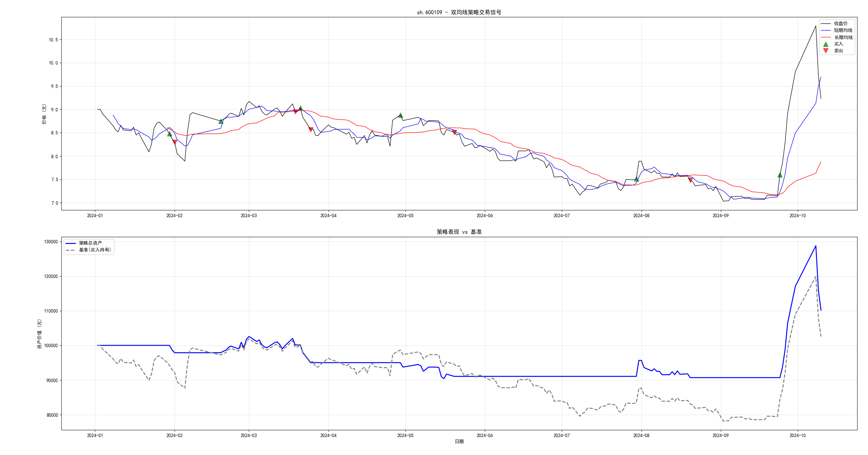The height and width of the screenshot is (455, 868).
Task: Click the 10.5 price tick label
Action: coord(53,40)
